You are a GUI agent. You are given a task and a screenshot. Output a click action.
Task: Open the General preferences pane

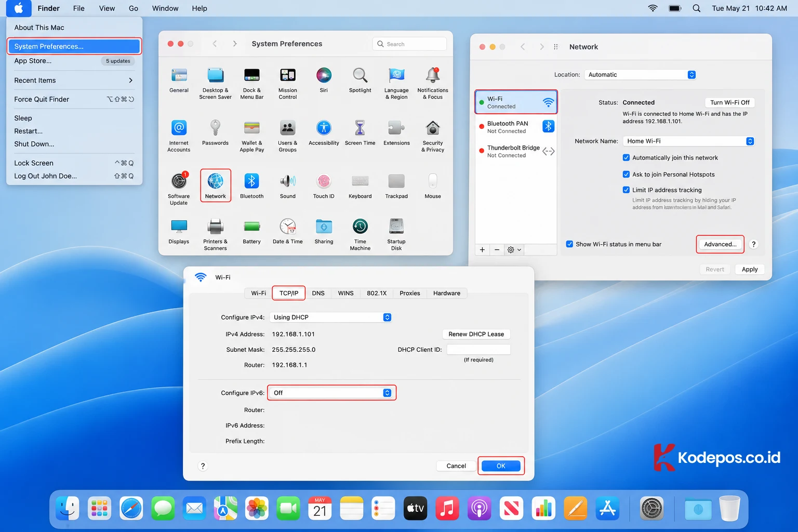(x=179, y=80)
